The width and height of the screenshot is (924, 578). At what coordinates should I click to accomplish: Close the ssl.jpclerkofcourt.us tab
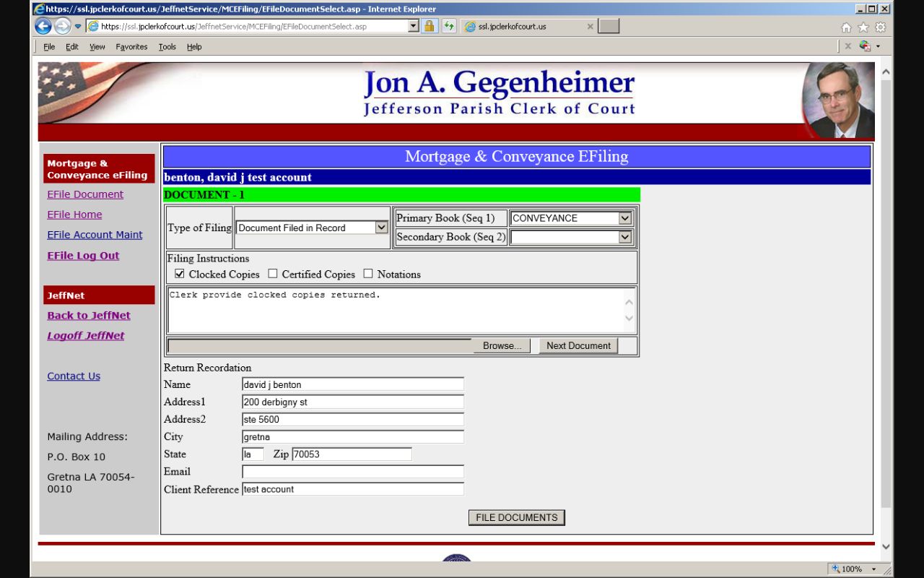[x=590, y=27]
